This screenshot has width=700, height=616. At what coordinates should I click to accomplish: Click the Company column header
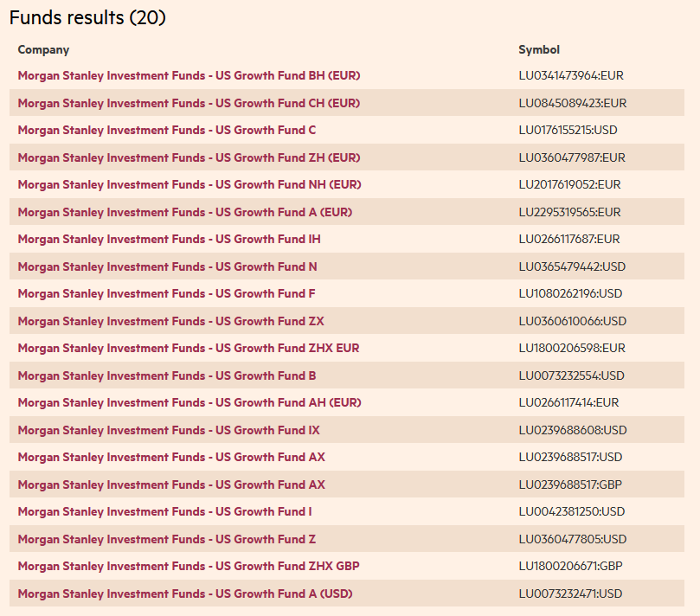[43, 50]
